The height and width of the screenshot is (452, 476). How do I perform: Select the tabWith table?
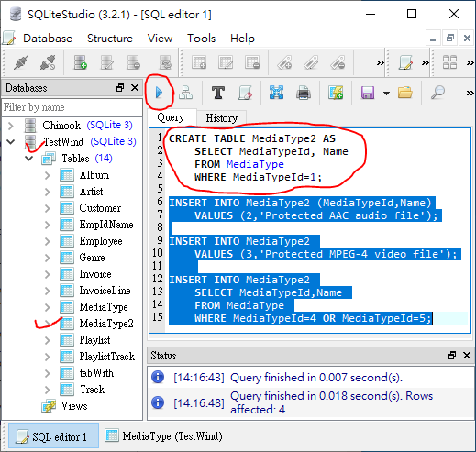[x=96, y=373]
